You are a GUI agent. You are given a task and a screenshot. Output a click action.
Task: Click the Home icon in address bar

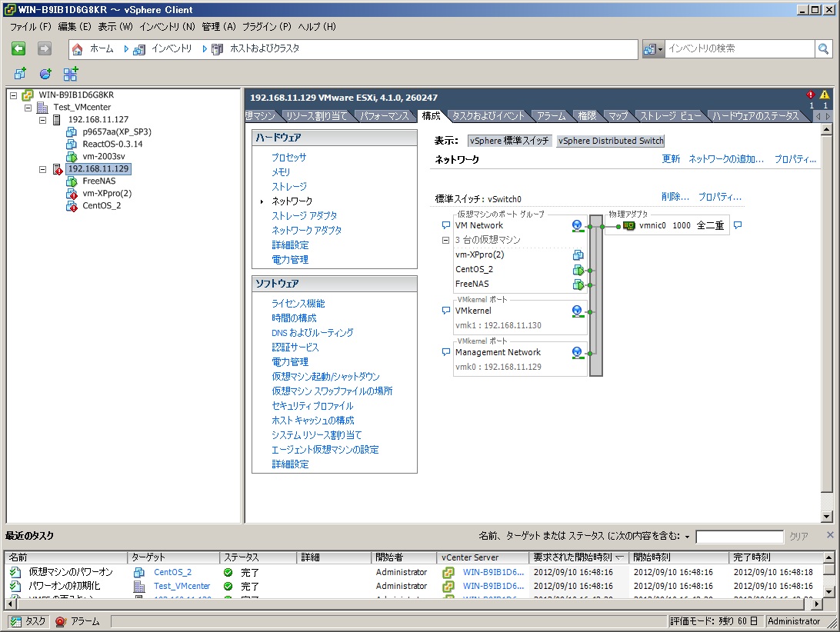click(77, 49)
